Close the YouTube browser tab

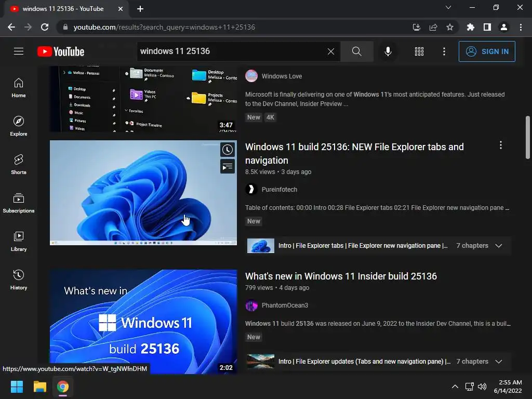click(x=121, y=9)
